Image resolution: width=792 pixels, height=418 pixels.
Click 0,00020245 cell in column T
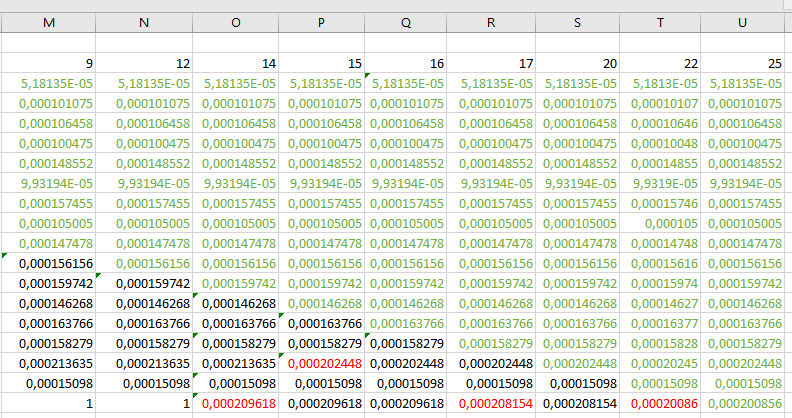coord(660,363)
